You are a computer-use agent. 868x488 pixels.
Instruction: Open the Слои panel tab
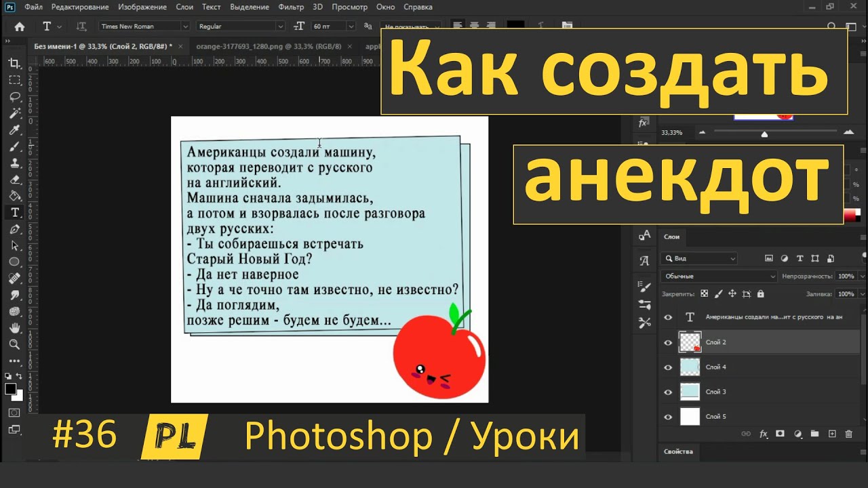pyautogui.click(x=671, y=237)
